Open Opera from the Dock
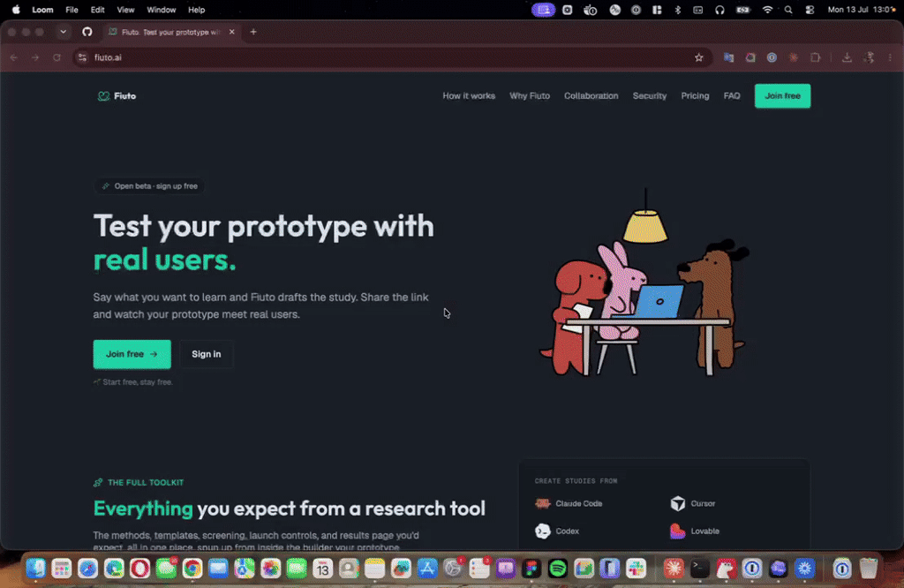 (140, 569)
